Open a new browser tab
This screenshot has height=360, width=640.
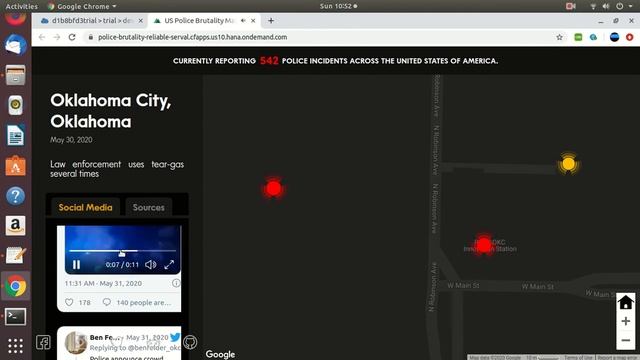click(x=271, y=20)
